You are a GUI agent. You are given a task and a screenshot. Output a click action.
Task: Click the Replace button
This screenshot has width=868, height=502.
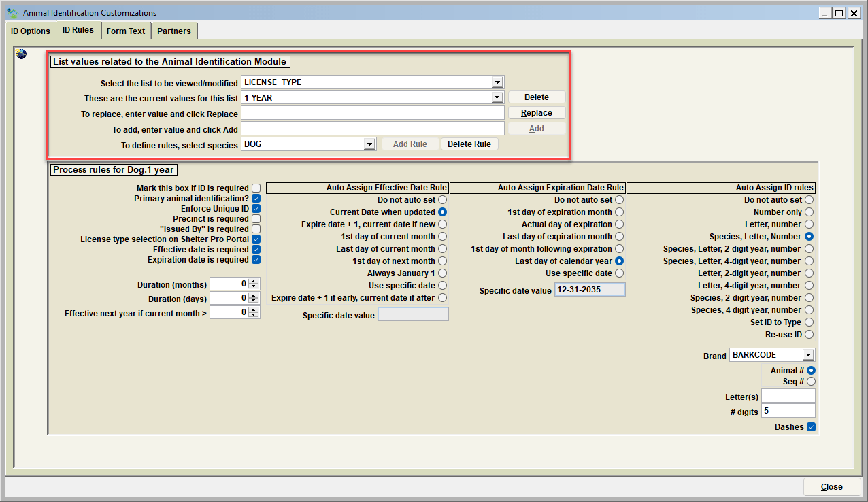click(x=537, y=113)
